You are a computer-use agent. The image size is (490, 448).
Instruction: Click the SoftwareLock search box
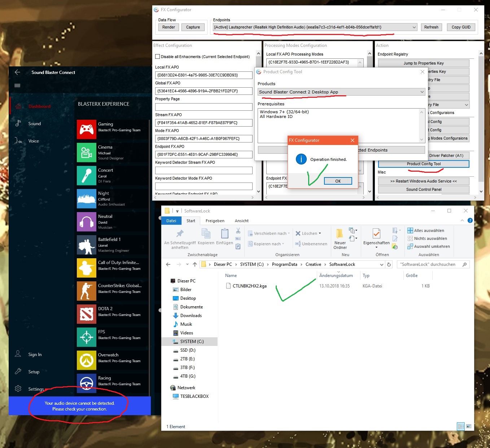point(433,264)
